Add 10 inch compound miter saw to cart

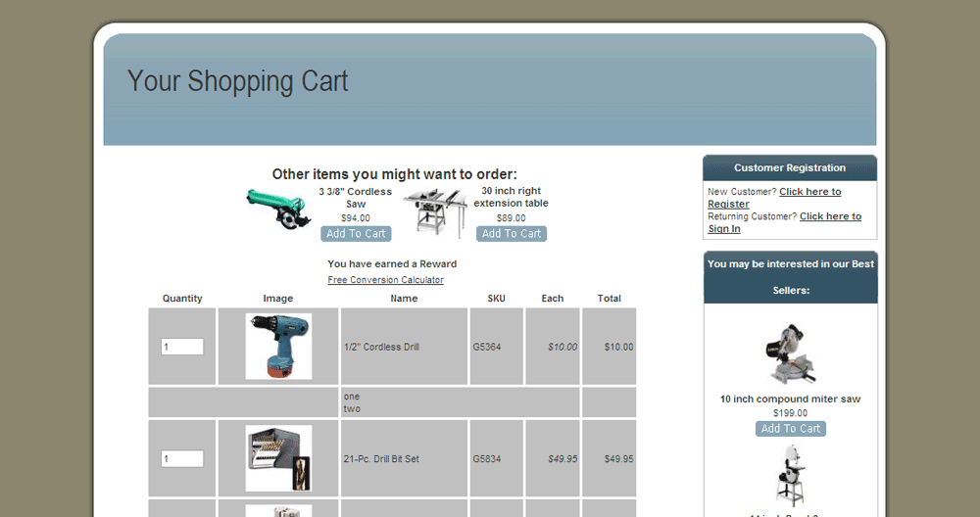(791, 429)
